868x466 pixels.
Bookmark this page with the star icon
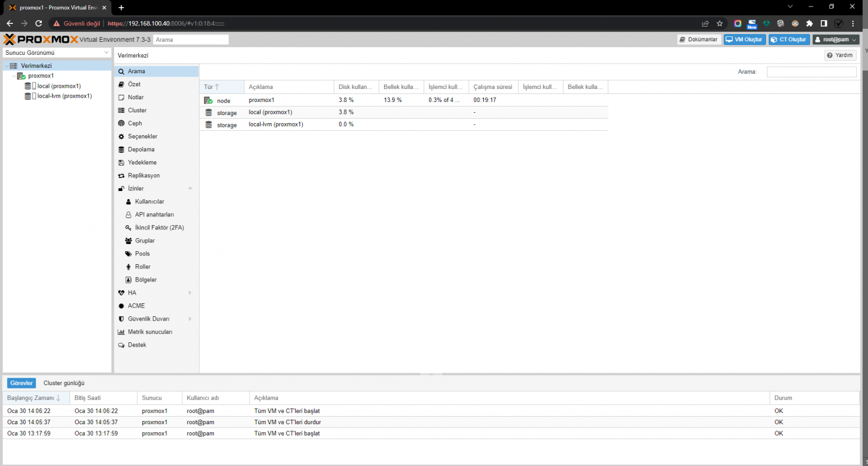coord(720,23)
